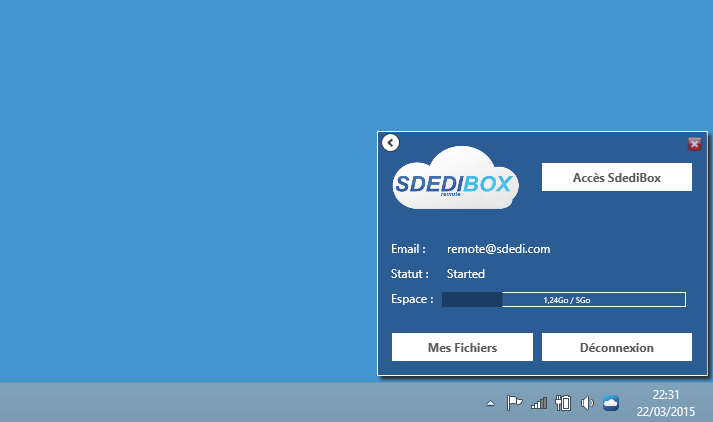Click the SdediBox cloud tray icon
This screenshot has width=713, height=422.
click(x=611, y=403)
